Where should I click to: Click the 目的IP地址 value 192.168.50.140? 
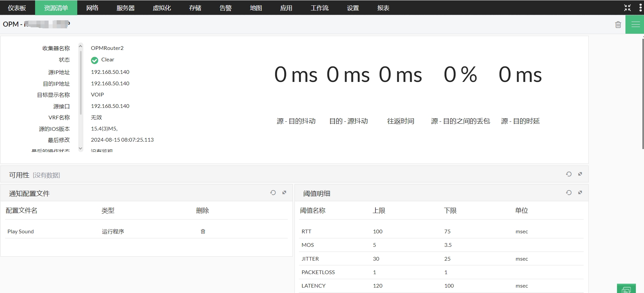110,83
